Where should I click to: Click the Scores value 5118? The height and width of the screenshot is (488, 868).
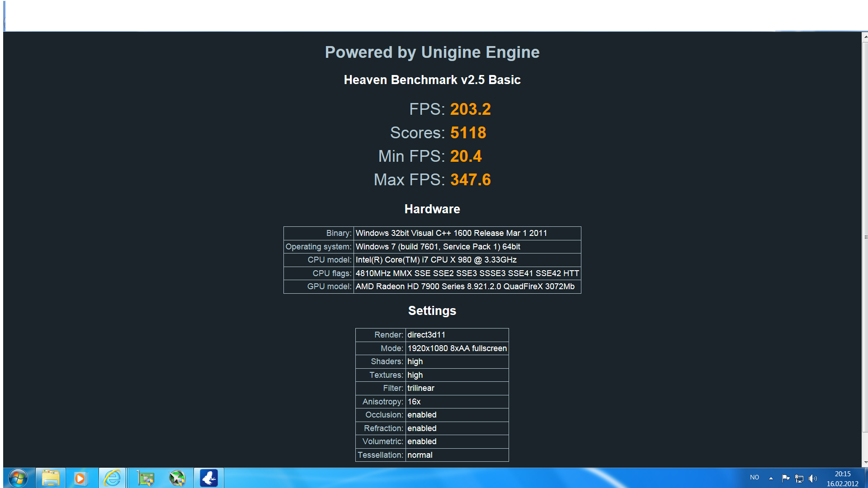pos(468,133)
